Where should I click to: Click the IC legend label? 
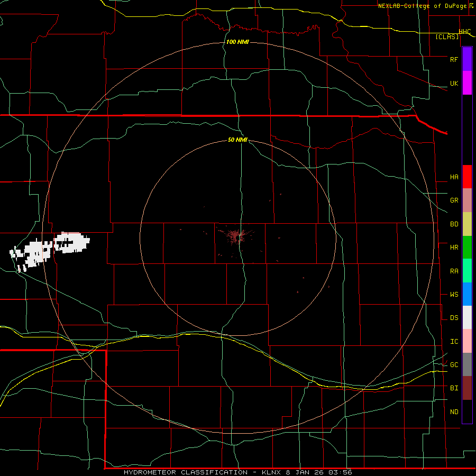[454, 342]
